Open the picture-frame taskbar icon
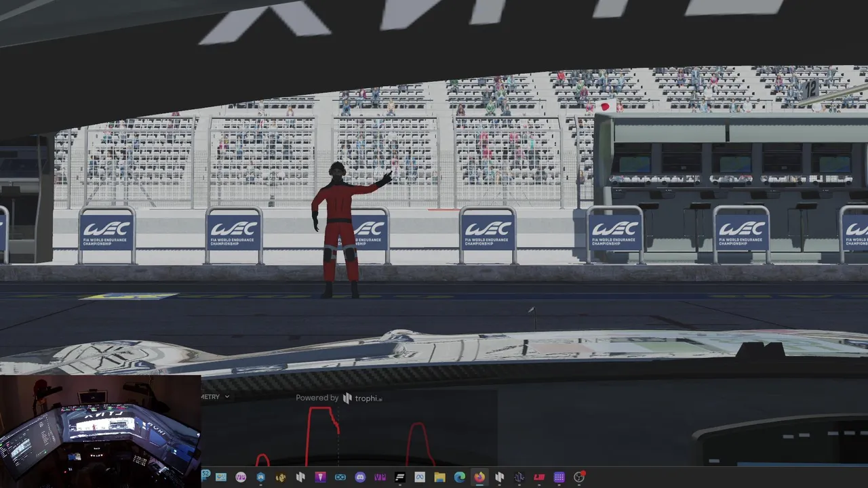Screen dimensions: 868x488 (221, 477)
